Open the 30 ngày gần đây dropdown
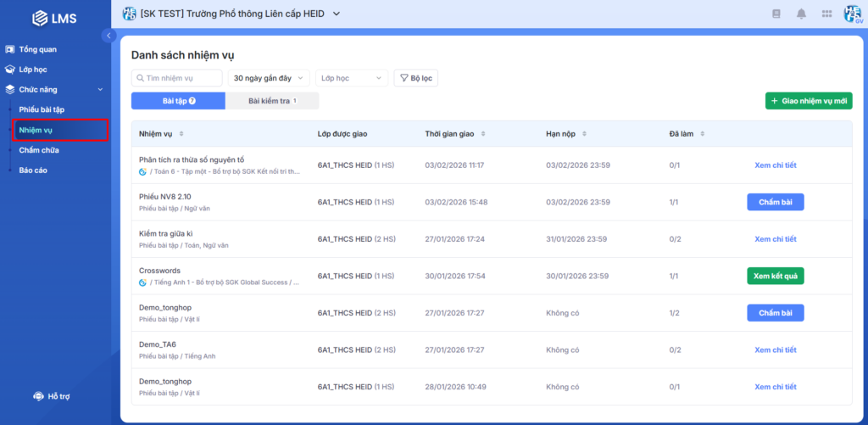 tap(269, 78)
